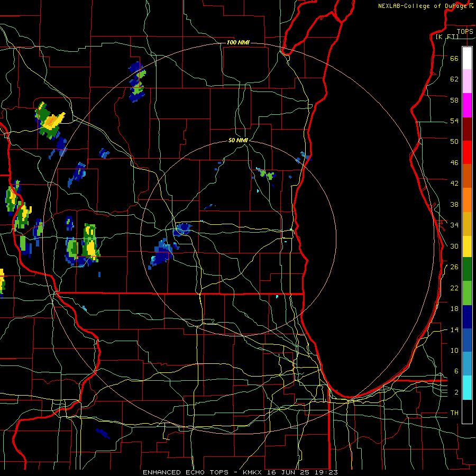The height and width of the screenshot is (476, 476).
Task: Click the 50 NMI range ring label
Action: [238, 140]
